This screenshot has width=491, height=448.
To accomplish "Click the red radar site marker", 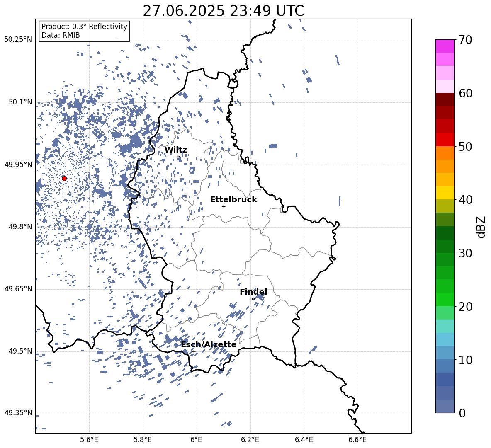I will click(x=64, y=179).
